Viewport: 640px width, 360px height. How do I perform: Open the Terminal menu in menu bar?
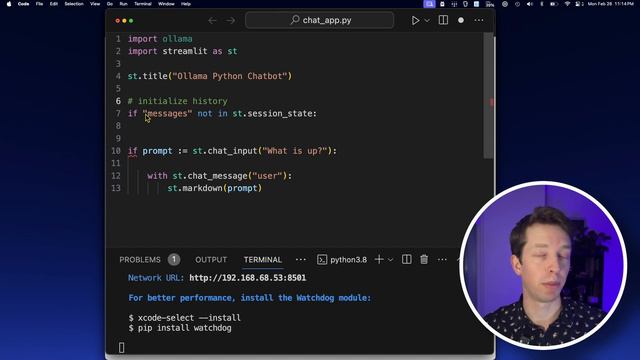(143, 4)
